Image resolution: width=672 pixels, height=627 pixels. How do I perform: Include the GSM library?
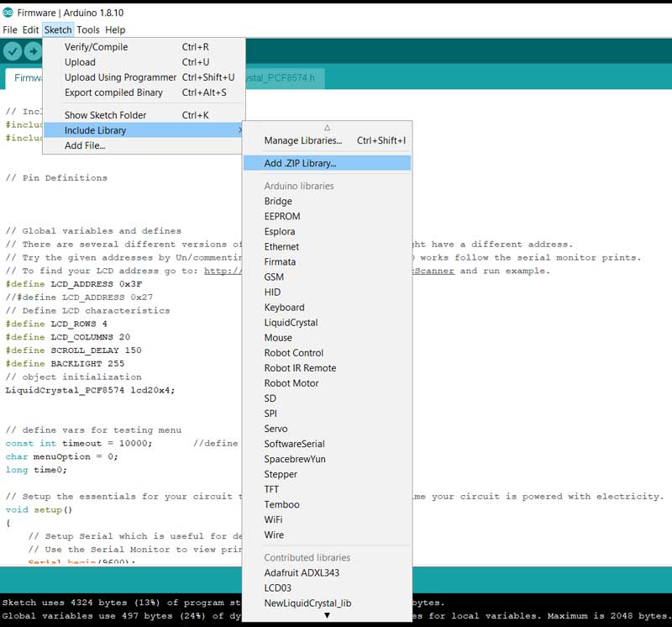click(327, 277)
